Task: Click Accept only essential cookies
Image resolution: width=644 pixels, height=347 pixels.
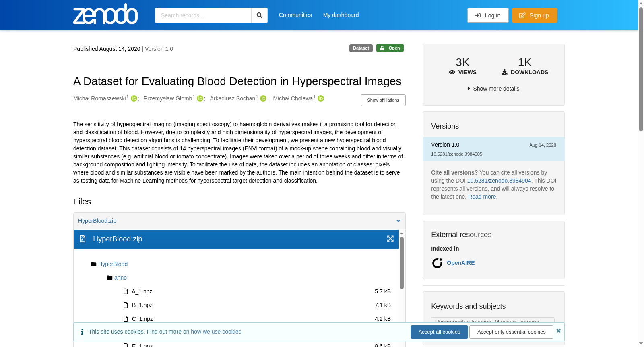Action: [511, 332]
